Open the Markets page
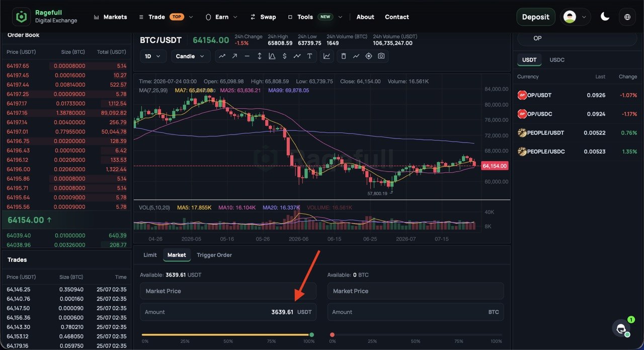 (x=115, y=17)
